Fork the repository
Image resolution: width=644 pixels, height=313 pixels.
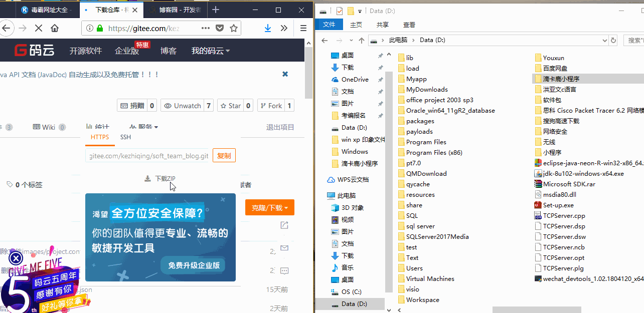pyautogui.click(x=271, y=106)
